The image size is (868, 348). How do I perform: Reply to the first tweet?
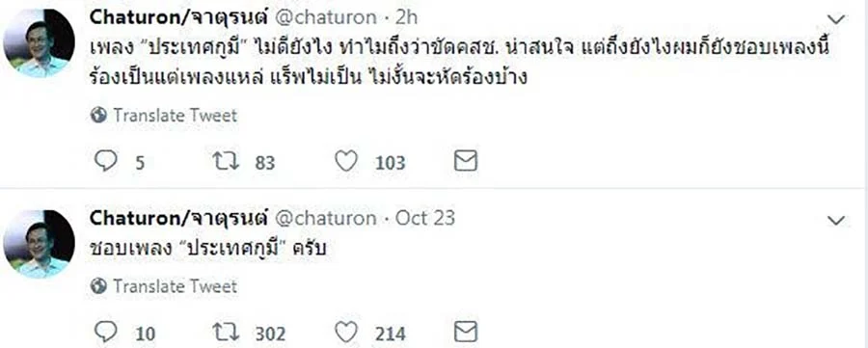106,162
